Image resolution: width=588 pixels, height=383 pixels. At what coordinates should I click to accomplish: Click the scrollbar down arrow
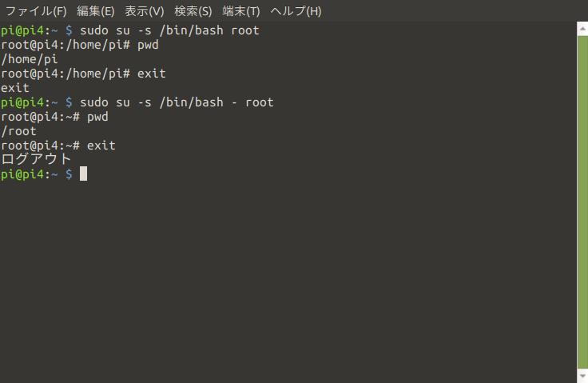[x=582, y=376]
